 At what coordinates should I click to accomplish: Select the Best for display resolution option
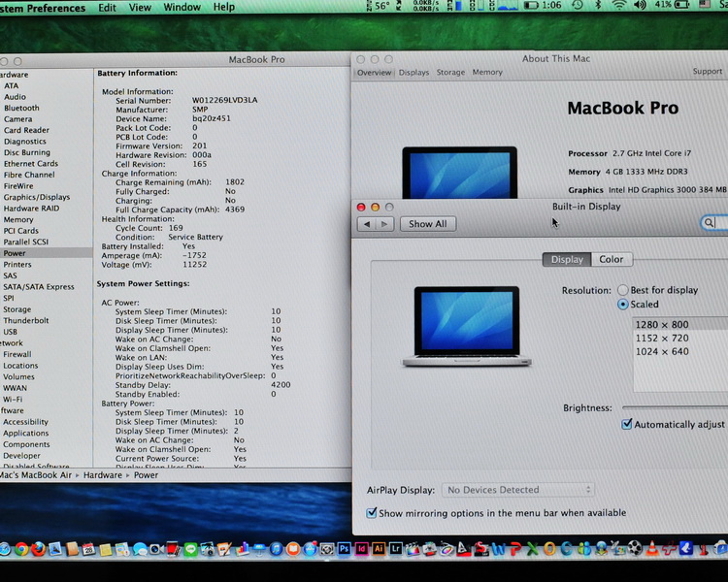622,290
